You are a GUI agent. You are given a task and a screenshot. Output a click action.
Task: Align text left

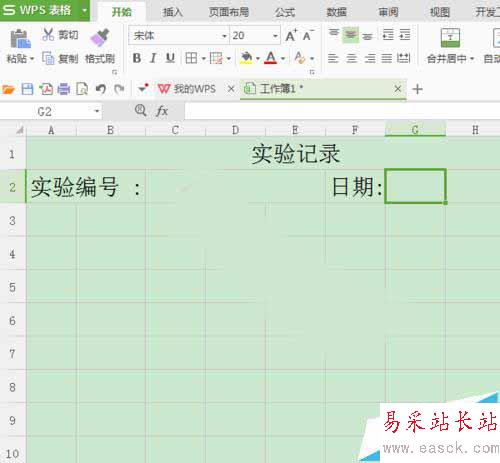pyautogui.click(x=333, y=59)
